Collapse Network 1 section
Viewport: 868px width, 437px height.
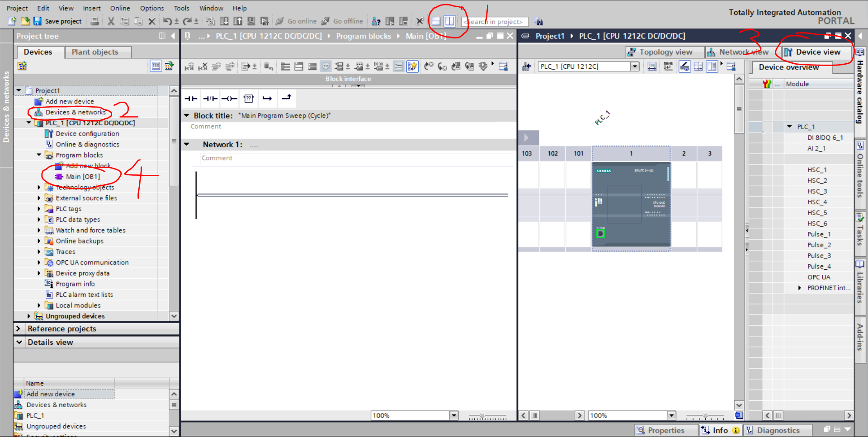[x=186, y=145]
